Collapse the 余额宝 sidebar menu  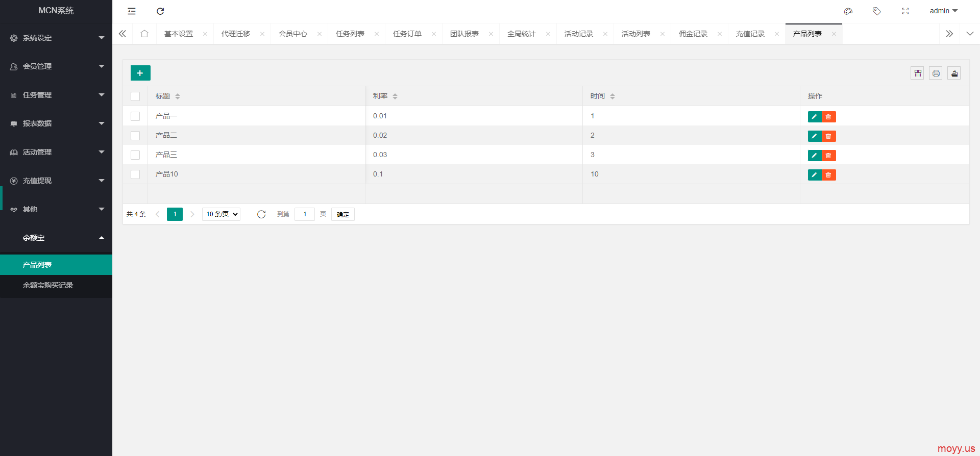(x=56, y=238)
